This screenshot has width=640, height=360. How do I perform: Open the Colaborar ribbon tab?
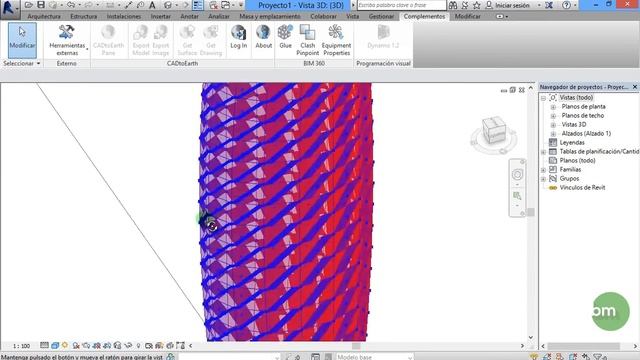tap(323, 16)
